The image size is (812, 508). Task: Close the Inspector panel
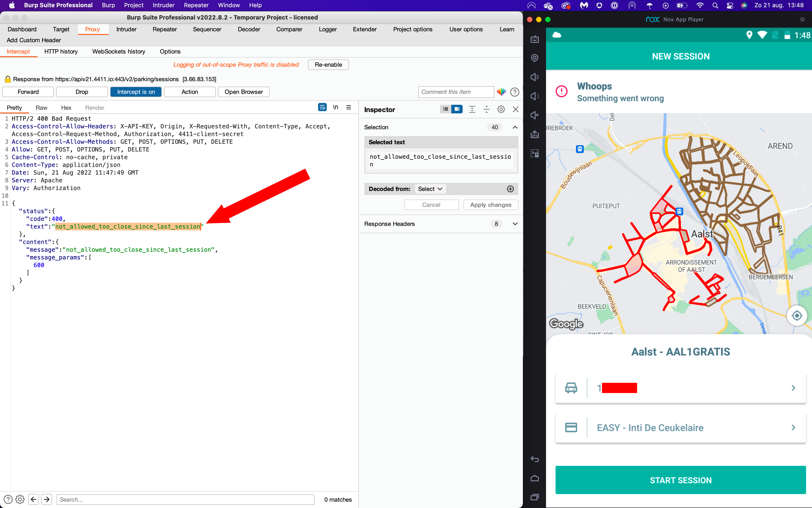pyautogui.click(x=515, y=109)
